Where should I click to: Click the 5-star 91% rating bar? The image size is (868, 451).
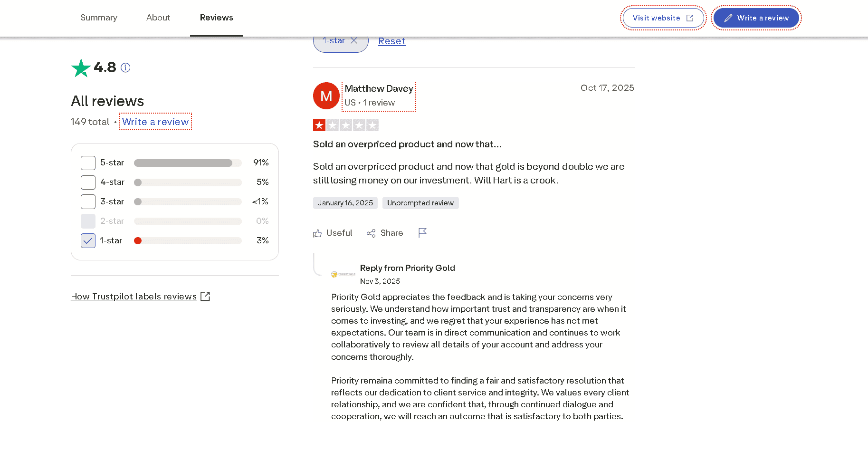pyautogui.click(x=188, y=163)
